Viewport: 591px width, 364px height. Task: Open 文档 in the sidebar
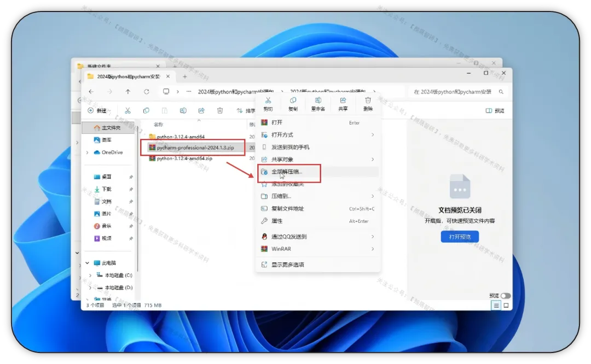(x=102, y=202)
